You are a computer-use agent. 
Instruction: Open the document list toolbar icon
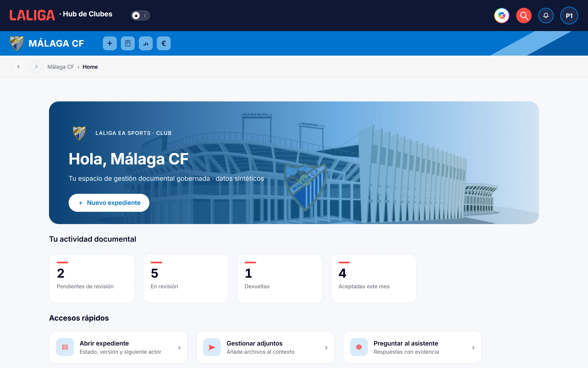pyautogui.click(x=128, y=43)
